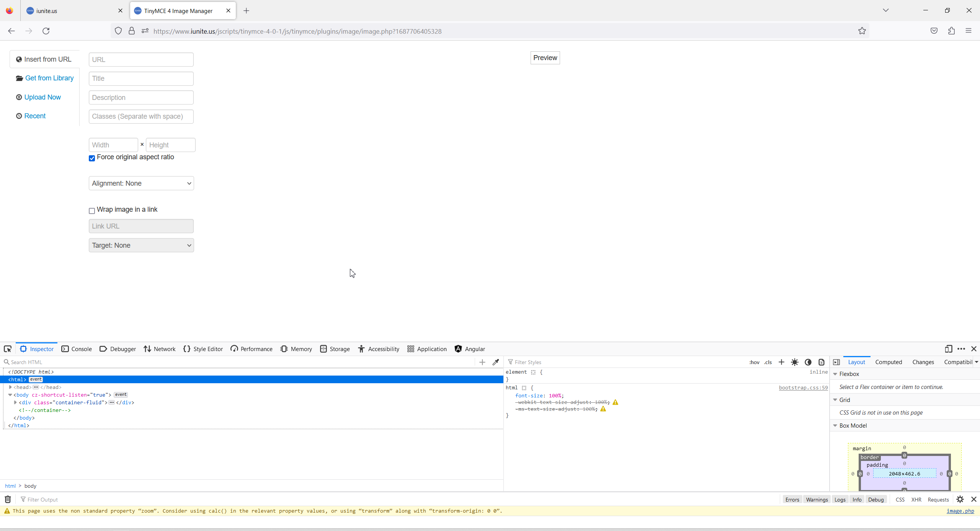The image size is (980, 531).
Task: Toggle light color scheme simulation icon
Action: [795, 362]
